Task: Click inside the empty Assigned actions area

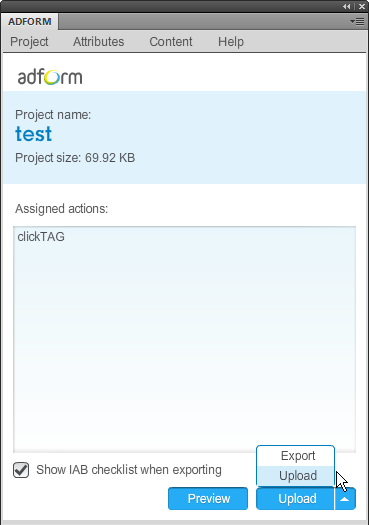Action: pyautogui.click(x=184, y=345)
